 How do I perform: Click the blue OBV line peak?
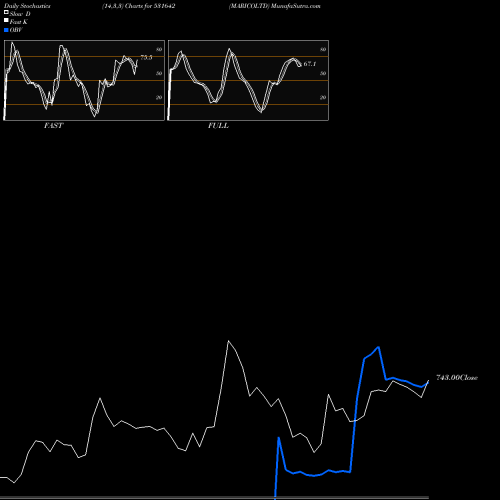[x=378, y=347]
